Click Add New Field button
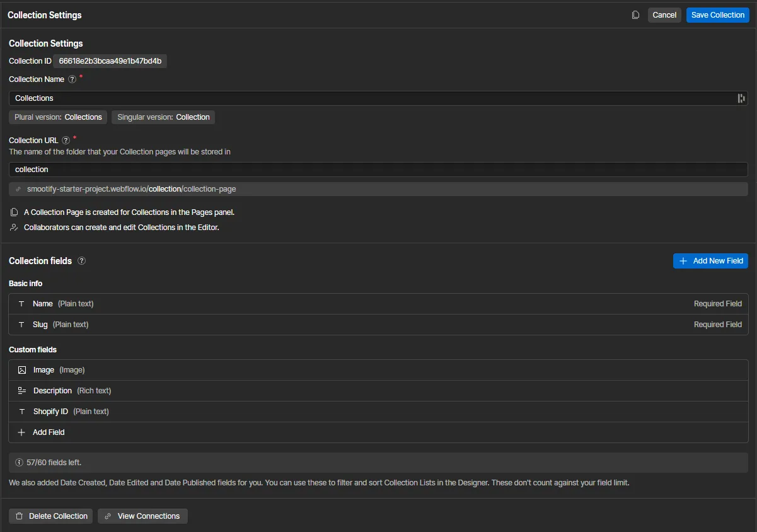757x532 pixels. (710, 261)
